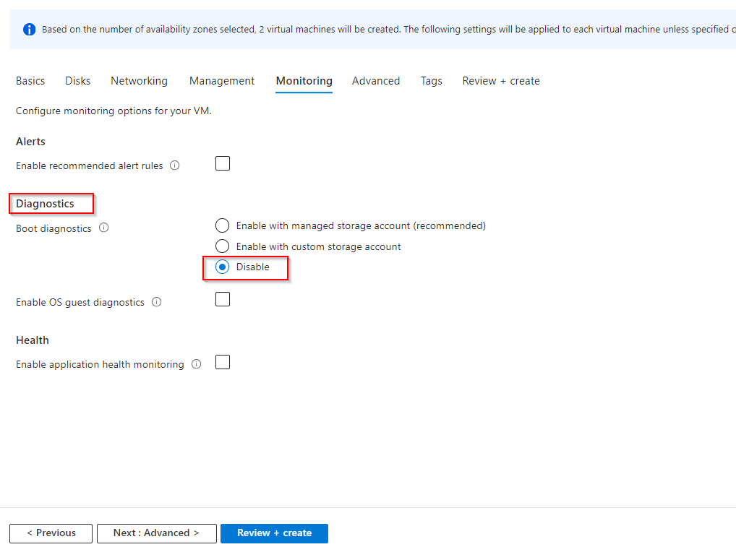Switch to the Advanced tab
The image size is (736, 560).
tap(376, 81)
